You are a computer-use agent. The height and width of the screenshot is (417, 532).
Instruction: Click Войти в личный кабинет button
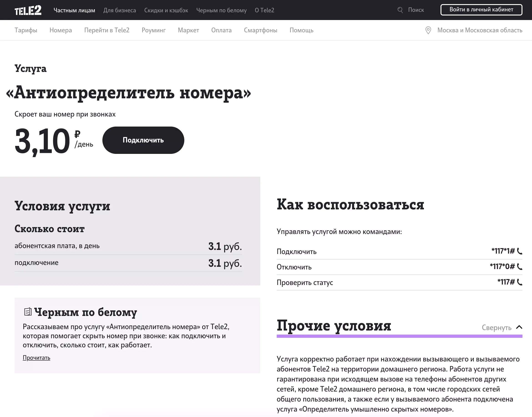point(481,10)
